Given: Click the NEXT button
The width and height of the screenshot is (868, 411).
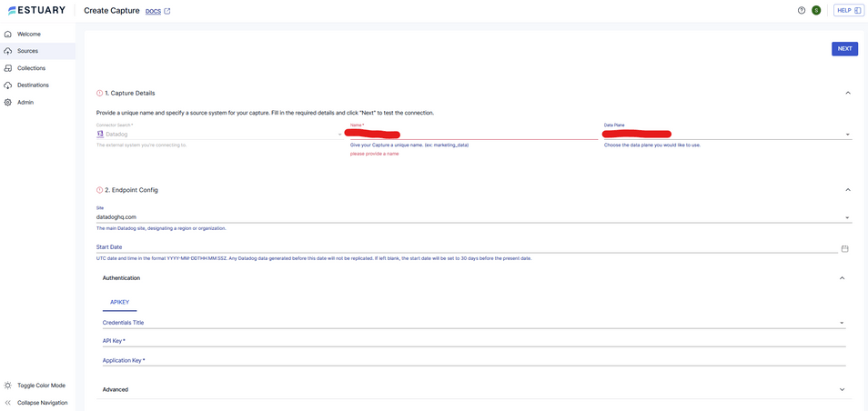Looking at the screenshot, I should point(844,49).
